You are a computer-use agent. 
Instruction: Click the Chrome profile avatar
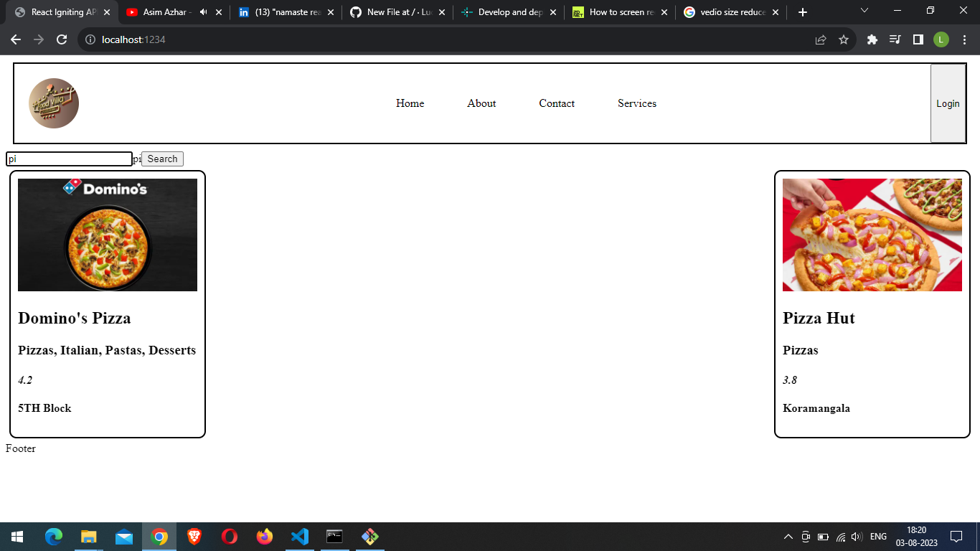click(942, 39)
